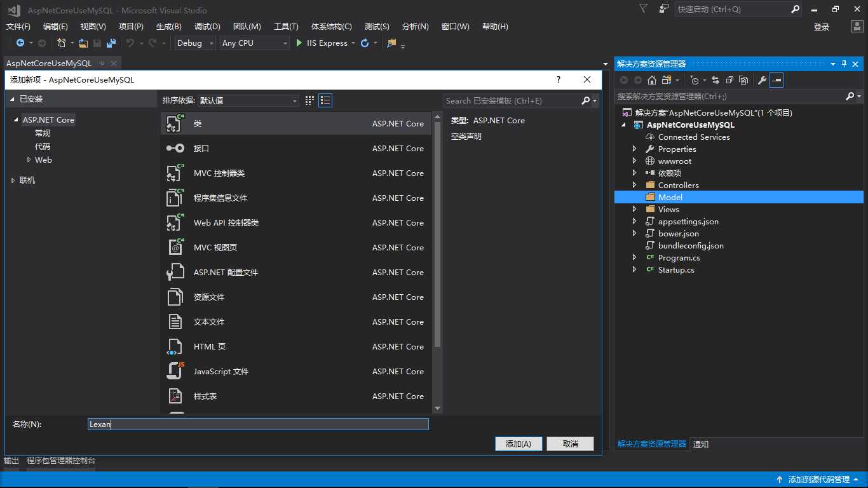This screenshot has height=488, width=868.
Task: Open the help question mark in dialog
Action: [559, 79]
